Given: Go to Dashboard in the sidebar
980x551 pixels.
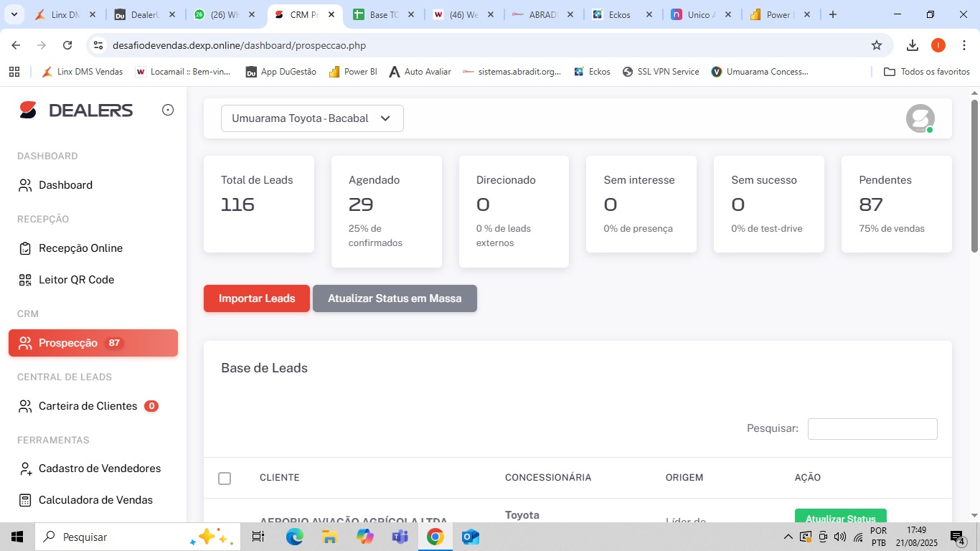Looking at the screenshot, I should (x=65, y=185).
